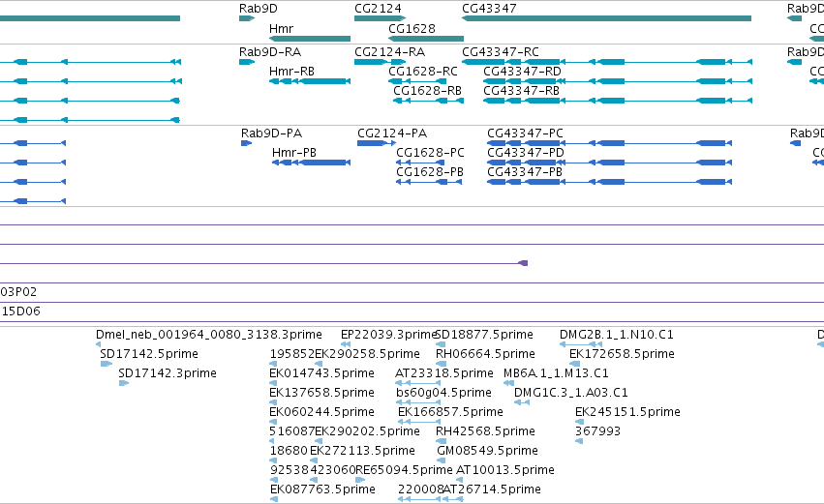Image resolution: width=824 pixels, height=504 pixels.
Task: Select the CG2124 gene label
Action: click(x=378, y=9)
